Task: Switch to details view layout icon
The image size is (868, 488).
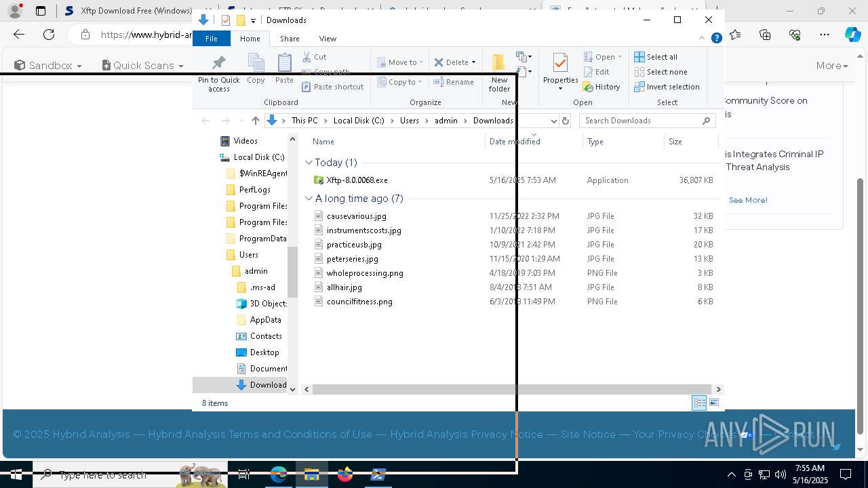Action: pos(699,403)
